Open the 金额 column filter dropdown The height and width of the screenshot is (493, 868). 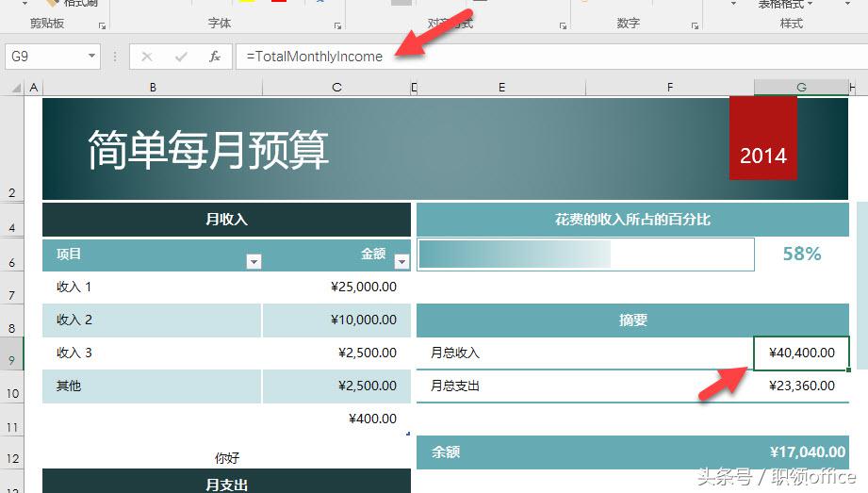(401, 261)
